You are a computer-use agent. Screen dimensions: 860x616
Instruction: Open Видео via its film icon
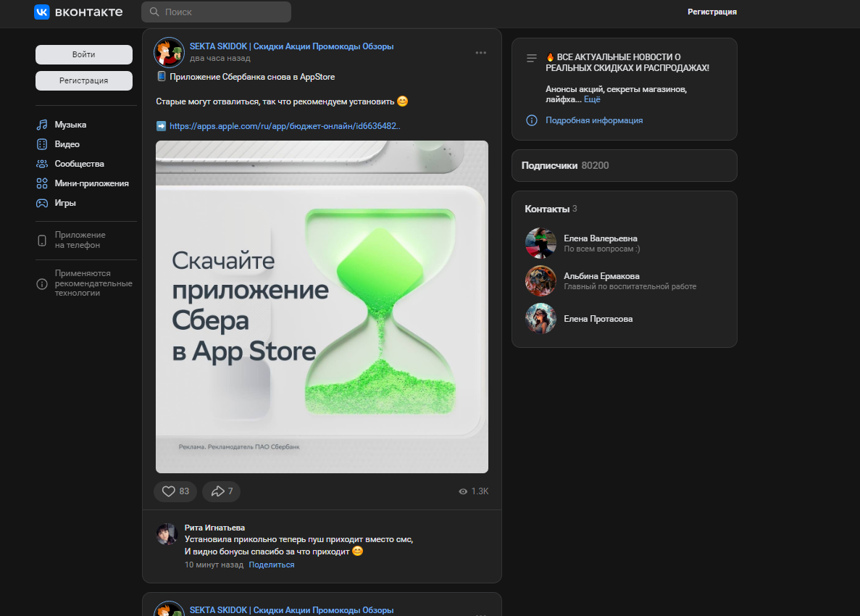(42, 144)
